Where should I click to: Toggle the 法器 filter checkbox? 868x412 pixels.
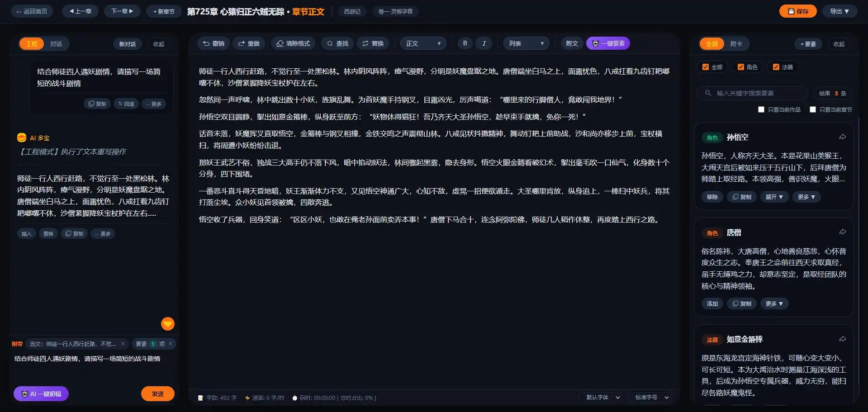coord(776,67)
